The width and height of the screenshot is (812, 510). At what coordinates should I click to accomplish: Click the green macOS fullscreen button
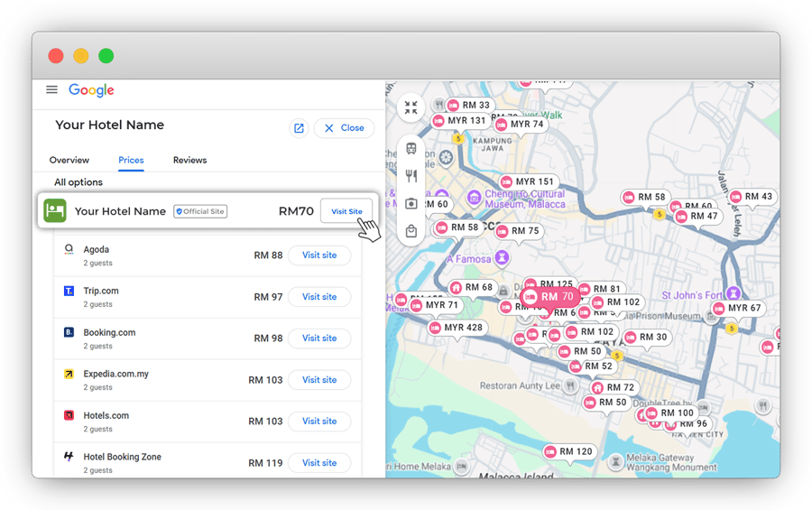(x=106, y=55)
